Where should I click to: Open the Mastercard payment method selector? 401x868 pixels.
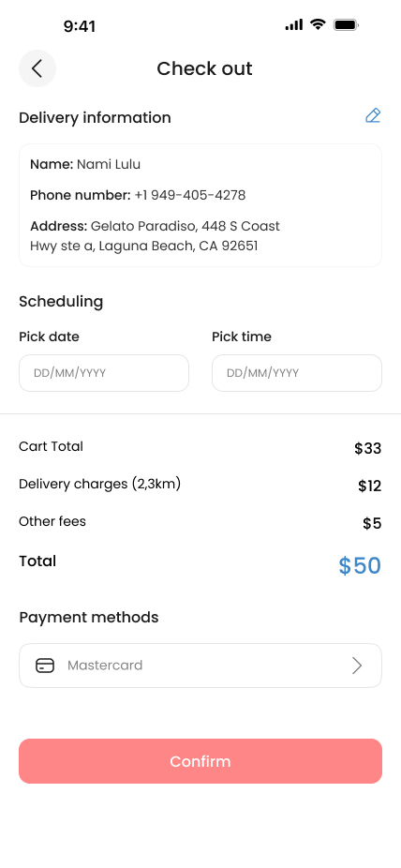pyautogui.click(x=200, y=666)
